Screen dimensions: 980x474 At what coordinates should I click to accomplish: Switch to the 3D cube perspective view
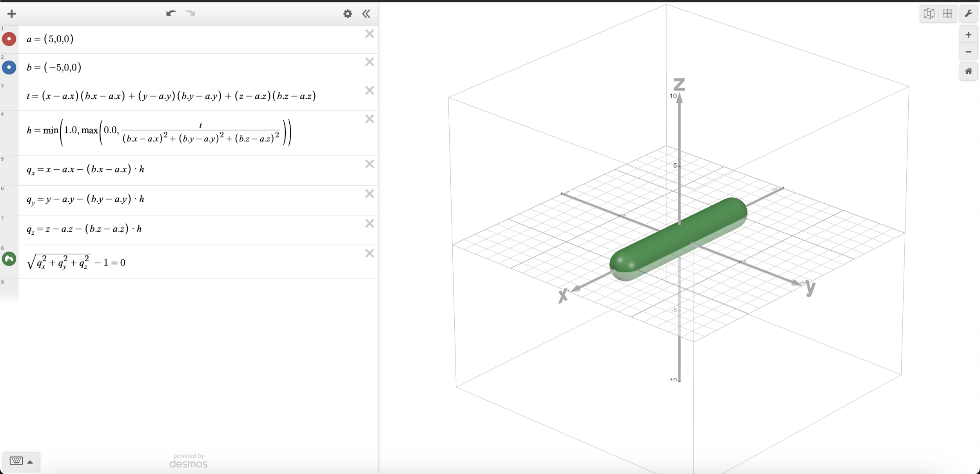coord(929,14)
